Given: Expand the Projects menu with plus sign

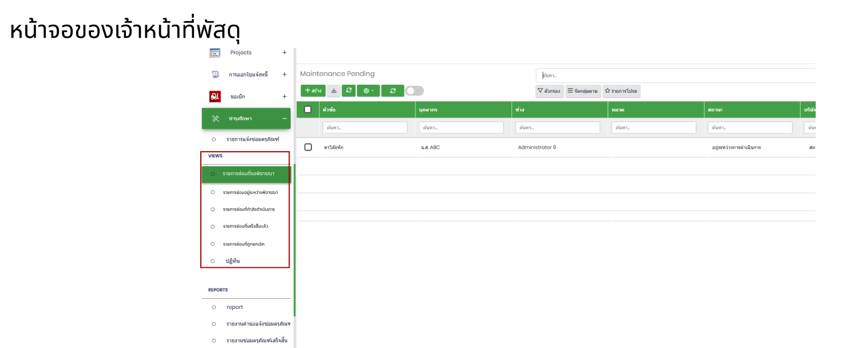Looking at the screenshot, I should tap(284, 53).
